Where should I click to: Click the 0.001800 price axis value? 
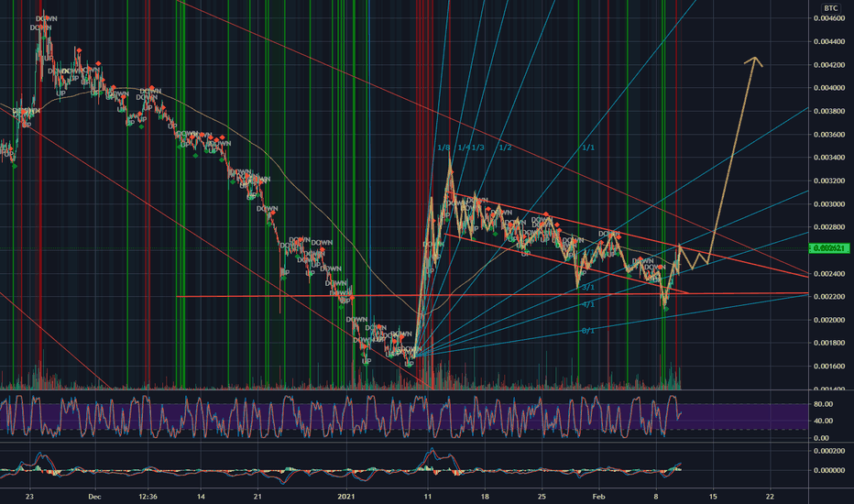click(829, 344)
